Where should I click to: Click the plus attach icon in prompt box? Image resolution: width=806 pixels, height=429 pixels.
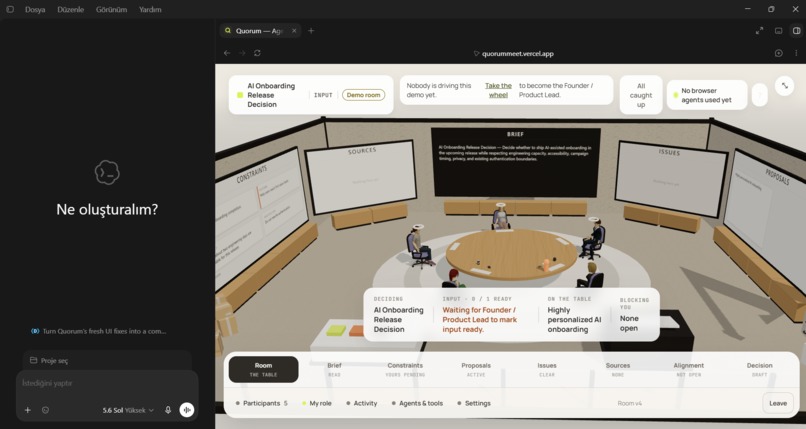click(28, 410)
